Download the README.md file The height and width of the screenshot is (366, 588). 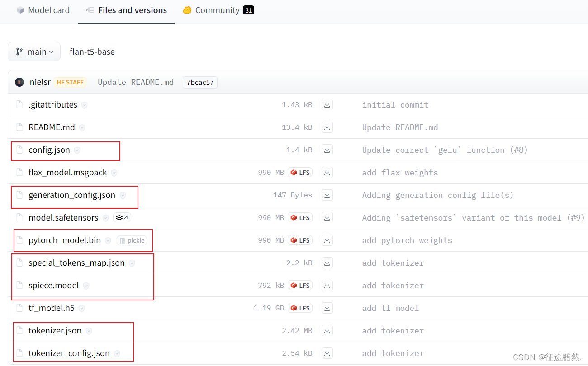327,127
